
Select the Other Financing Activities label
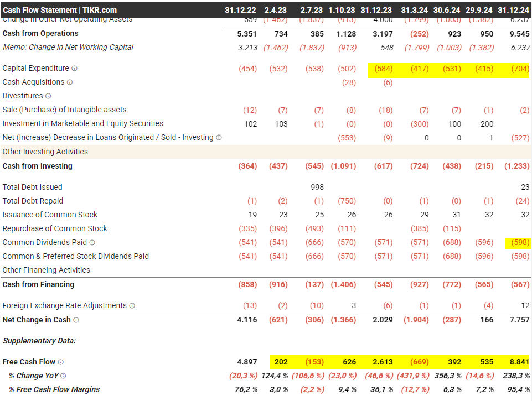pyautogui.click(x=46, y=270)
